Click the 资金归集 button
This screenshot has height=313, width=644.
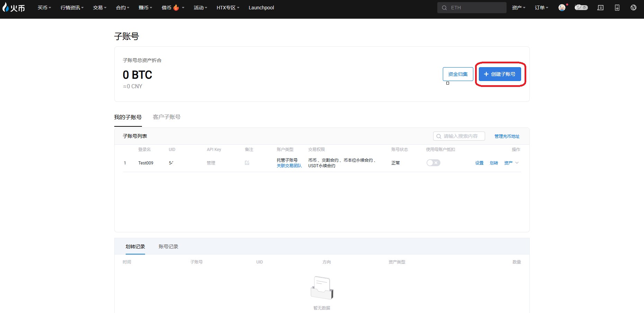(x=458, y=74)
